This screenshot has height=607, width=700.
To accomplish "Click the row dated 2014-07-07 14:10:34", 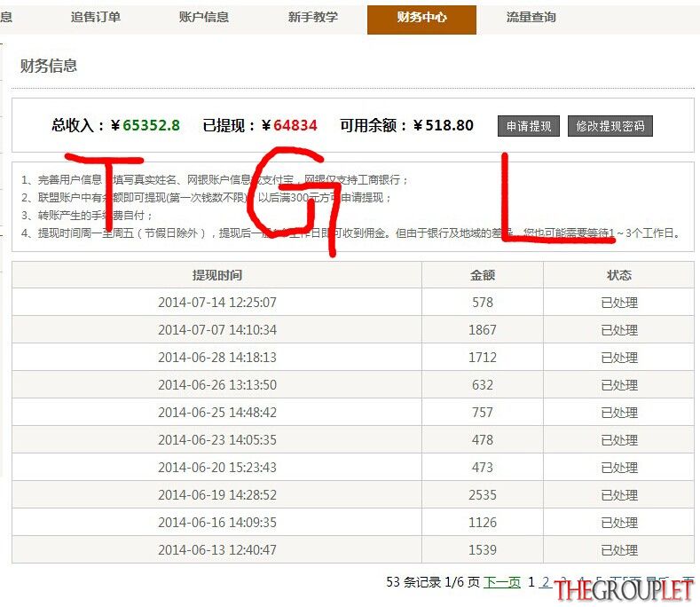I will pos(353,330).
